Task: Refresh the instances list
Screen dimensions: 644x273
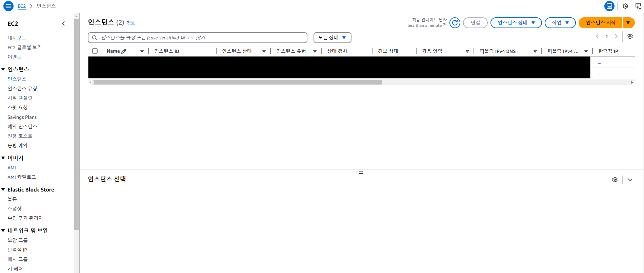Action: (x=455, y=23)
